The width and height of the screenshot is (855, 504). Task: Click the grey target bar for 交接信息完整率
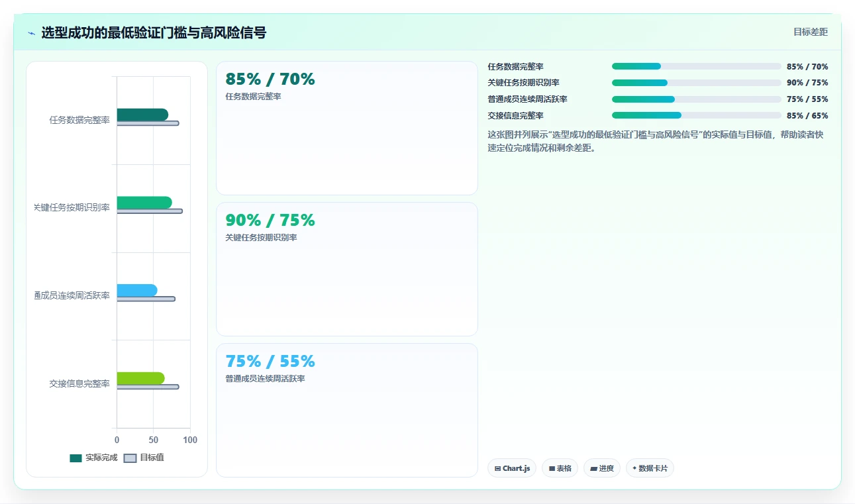[x=148, y=387]
